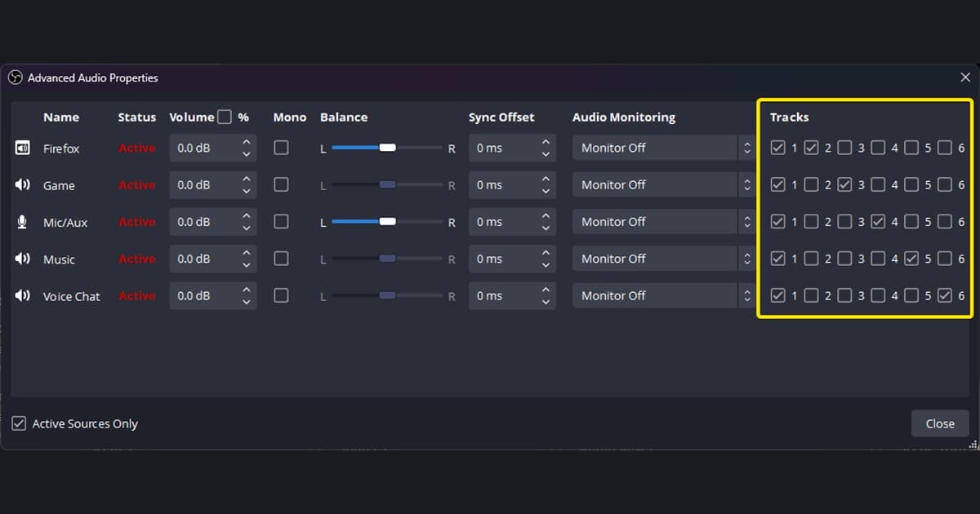
Task: Uncheck track 6 for Voice Chat
Action: (x=945, y=295)
